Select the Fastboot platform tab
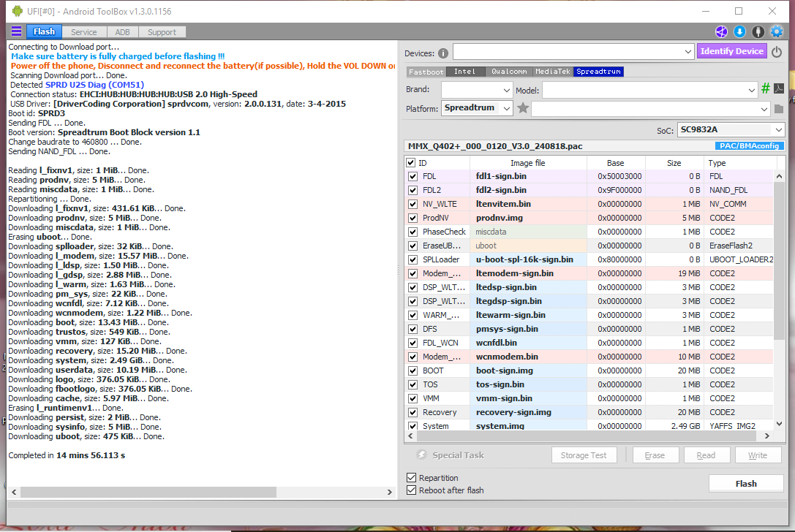795x532 pixels. 426,72
